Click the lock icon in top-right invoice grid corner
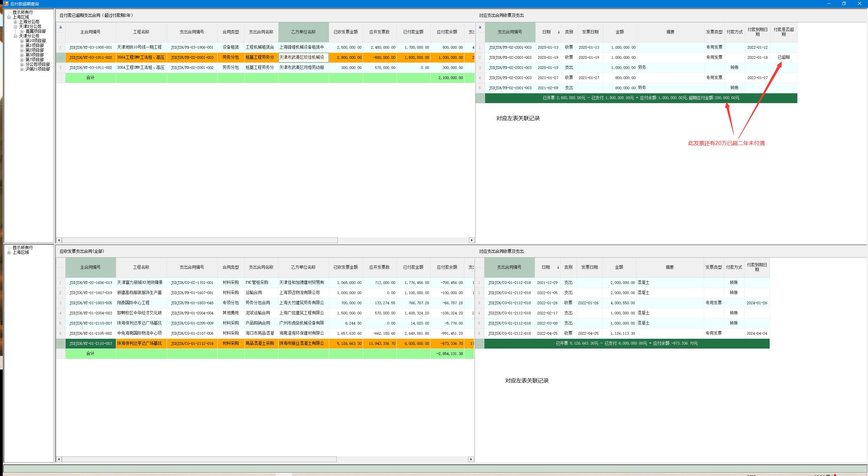Screen dimensions: 868x476 pos(480,27)
